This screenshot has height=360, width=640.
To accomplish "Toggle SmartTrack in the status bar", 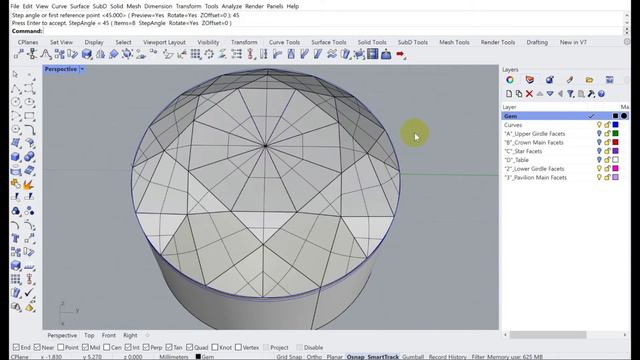I will (x=383, y=357).
